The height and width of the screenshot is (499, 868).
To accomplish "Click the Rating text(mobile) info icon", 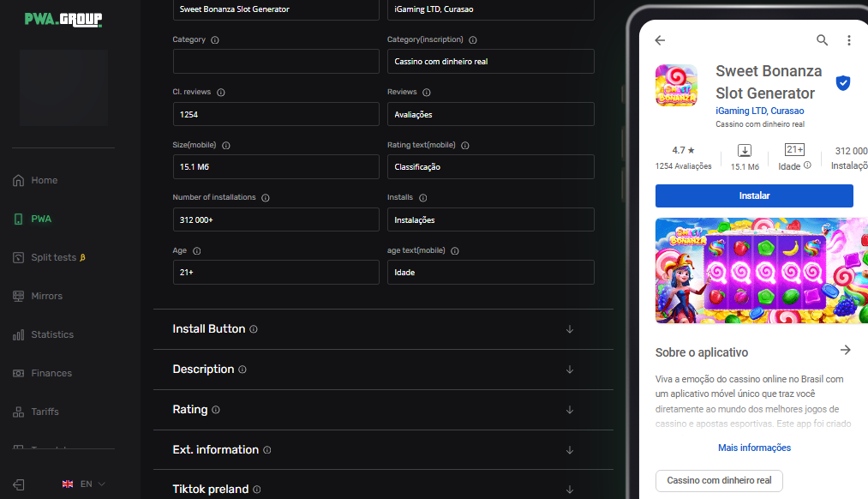I will [465, 145].
